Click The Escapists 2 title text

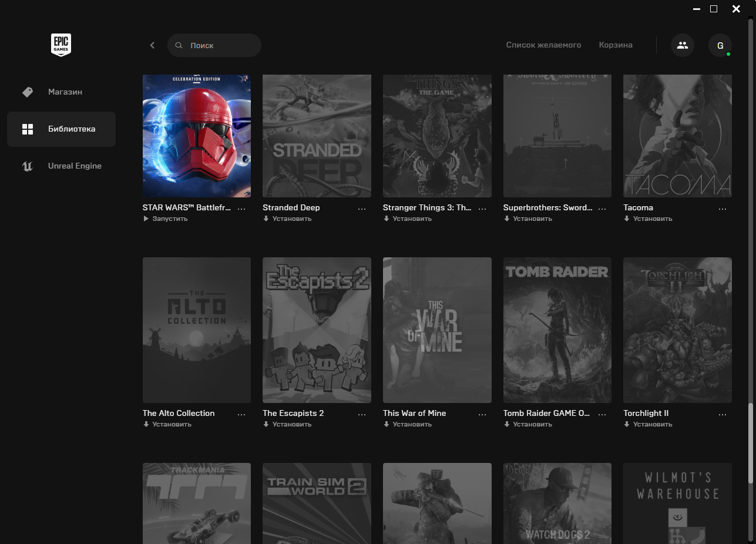tap(293, 413)
